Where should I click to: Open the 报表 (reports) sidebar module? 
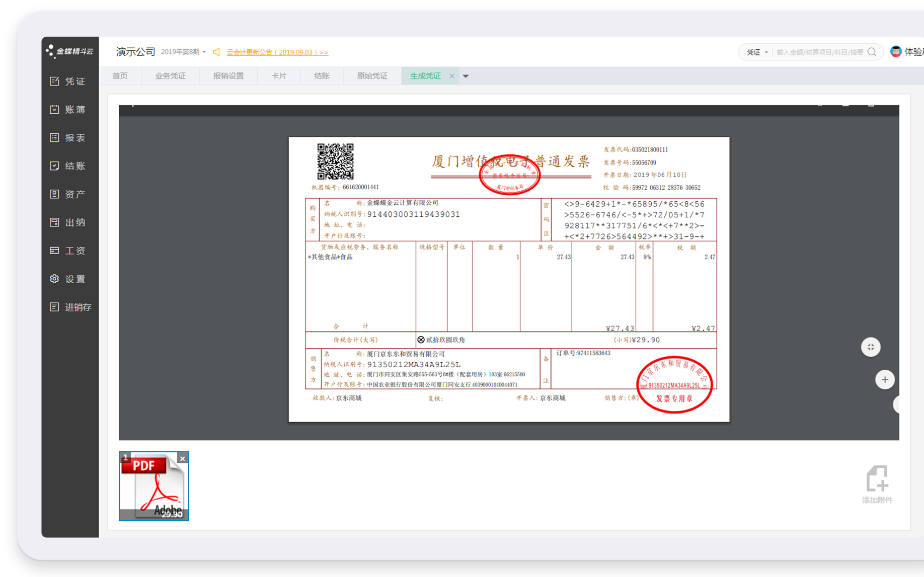[69, 137]
